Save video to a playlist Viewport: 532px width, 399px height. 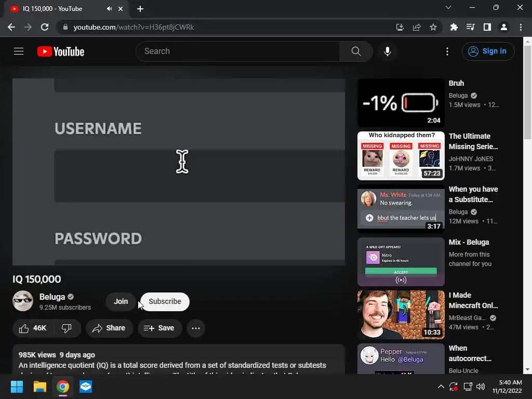(159, 328)
